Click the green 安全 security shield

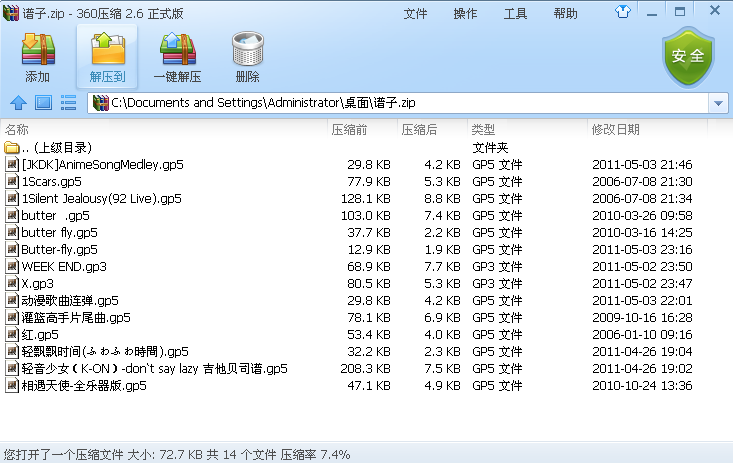(x=688, y=57)
